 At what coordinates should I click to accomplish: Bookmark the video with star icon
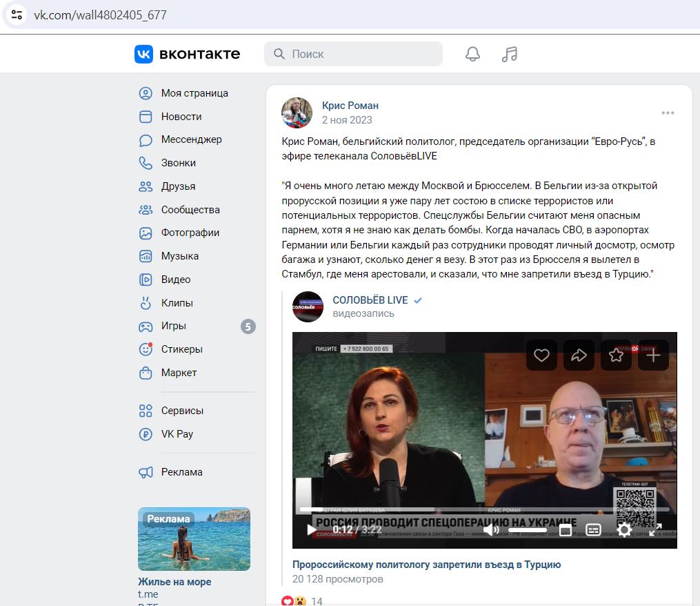coord(616,355)
